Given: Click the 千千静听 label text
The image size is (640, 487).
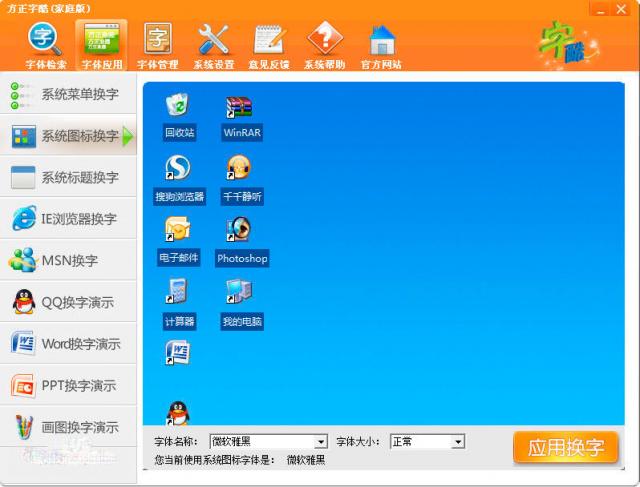Looking at the screenshot, I should (242, 197).
